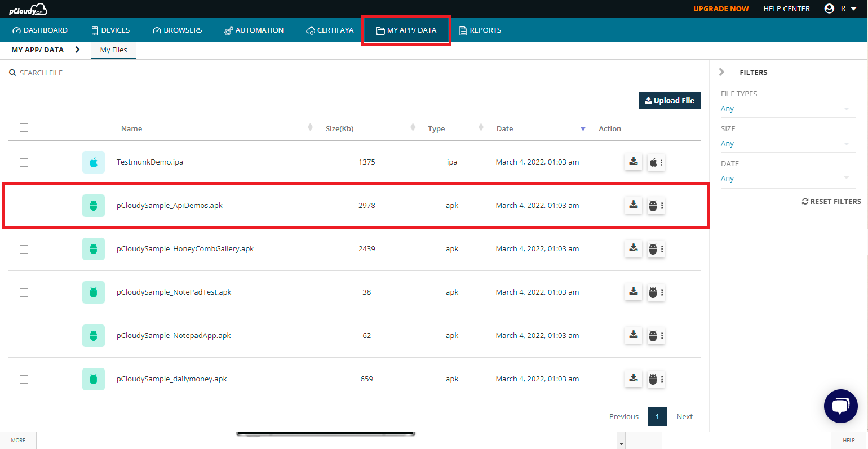This screenshot has height=449, width=868.
Task: Download pCloudySample_HoneyCombGallery.apk
Action: [634, 248]
